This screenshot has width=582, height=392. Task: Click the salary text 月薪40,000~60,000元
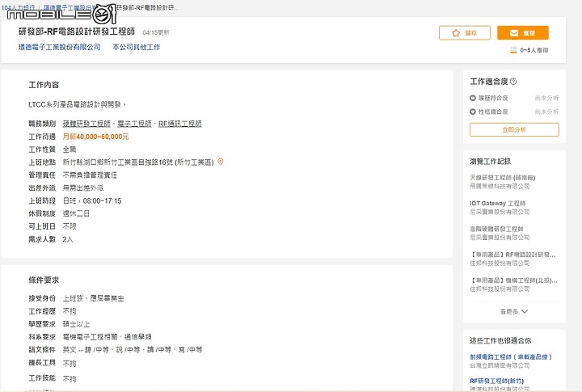click(x=95, y=137)
